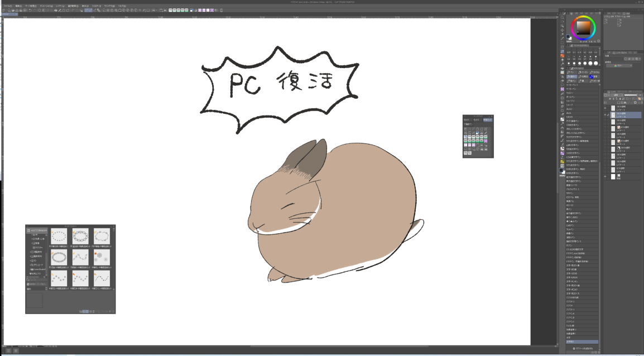Switch to the マーカー sub tool group
Screen dimensions: 644x356
point(583,73)
